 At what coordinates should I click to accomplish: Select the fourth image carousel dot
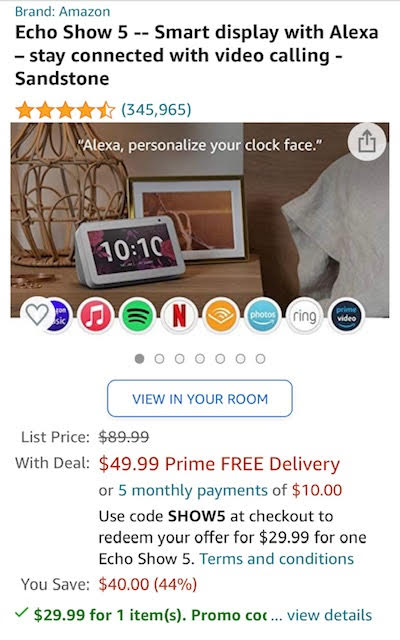click(200, 359)
